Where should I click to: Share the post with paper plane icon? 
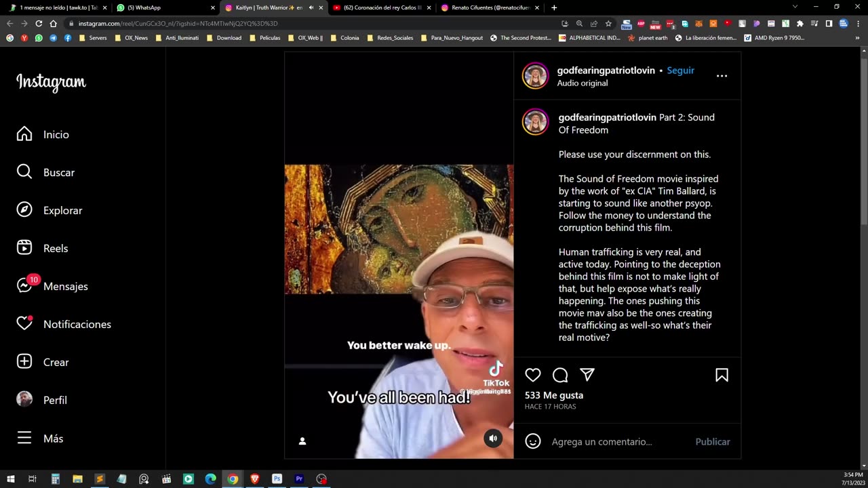pos(587,375)
